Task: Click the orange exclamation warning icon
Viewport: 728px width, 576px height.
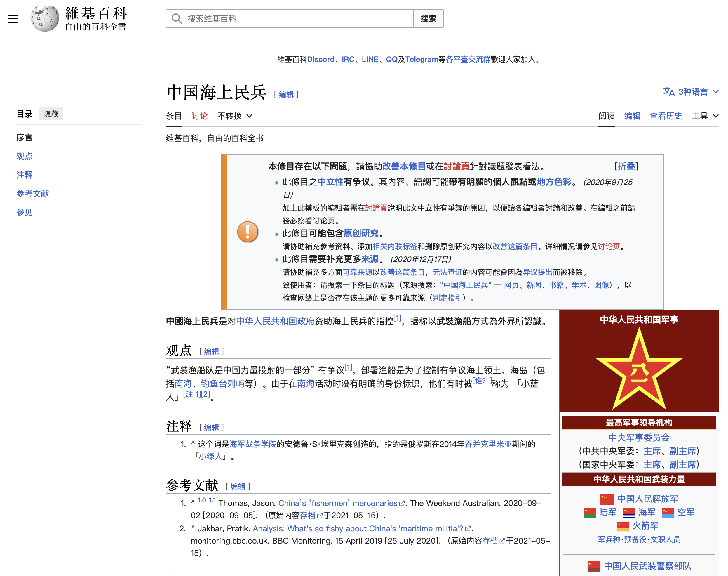Action: (x=248, y=232)
